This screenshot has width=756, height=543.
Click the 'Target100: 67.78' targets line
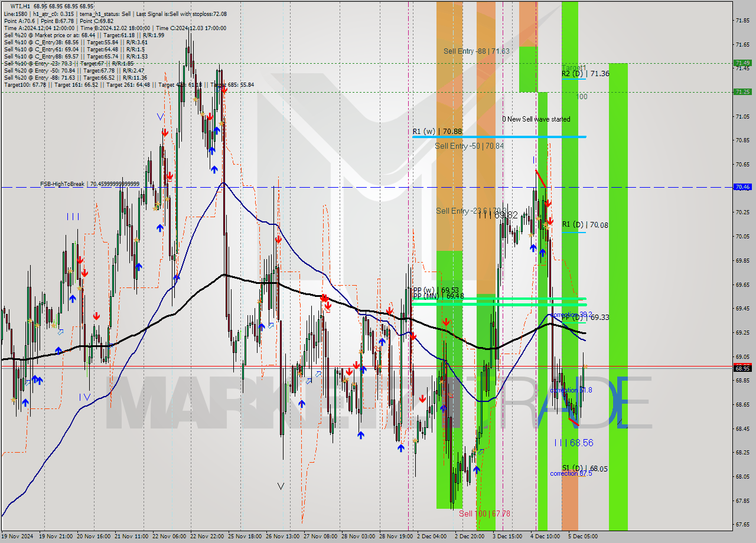coord(129,85)
